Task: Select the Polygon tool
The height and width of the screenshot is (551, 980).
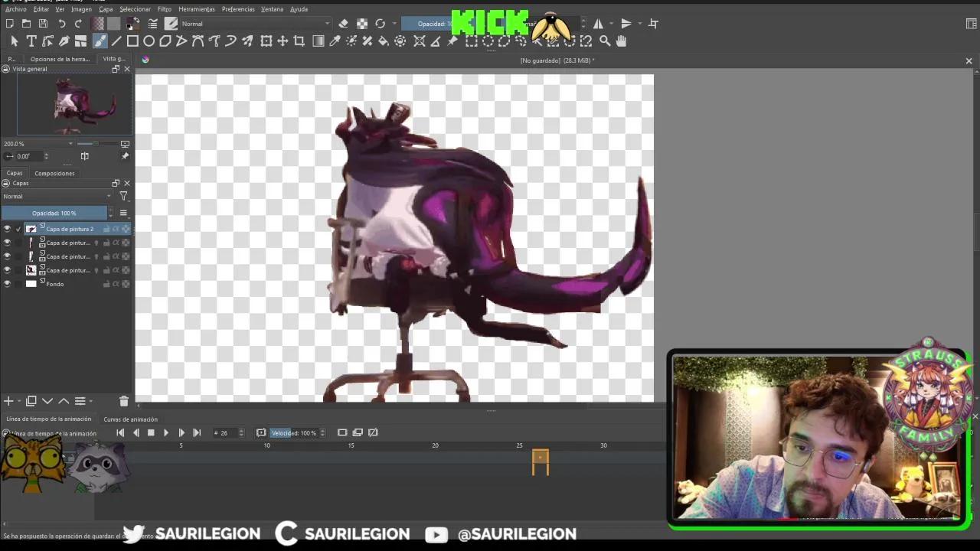Action: [x=165, y=41]
